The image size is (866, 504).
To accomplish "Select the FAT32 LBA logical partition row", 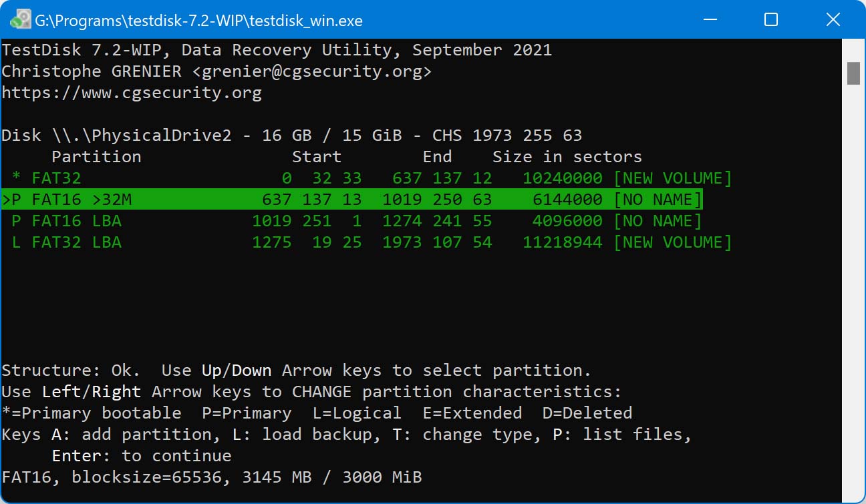I will (x=366, y=242).
